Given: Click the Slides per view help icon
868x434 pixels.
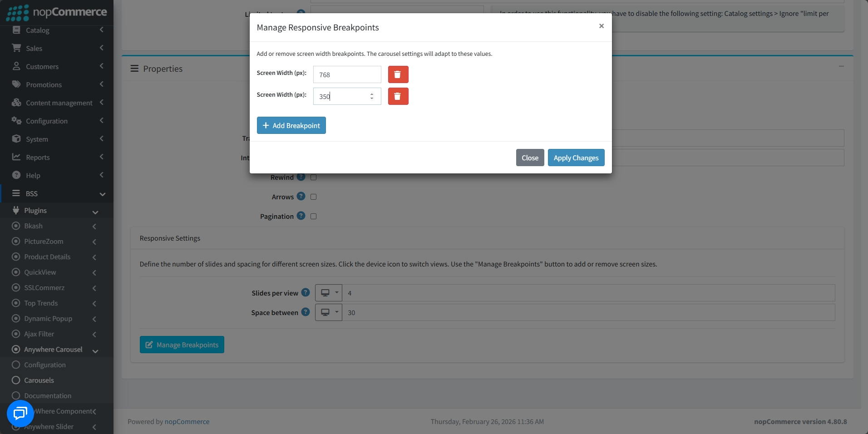Looking at the screenshot, I should 306,292.
